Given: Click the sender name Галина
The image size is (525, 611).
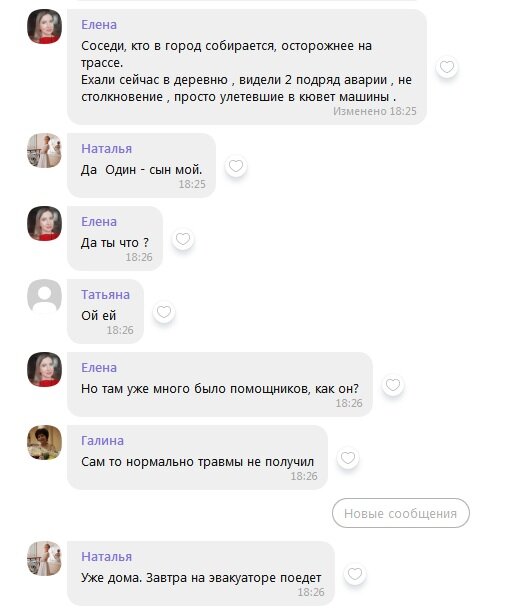Looking at the screenshot, I should (x=103, y=440).
